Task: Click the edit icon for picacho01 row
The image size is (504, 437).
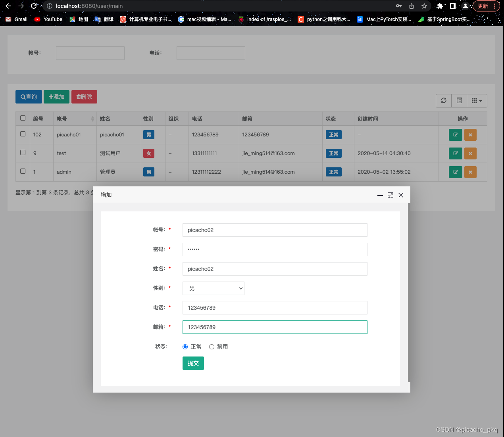Action: 455,135
